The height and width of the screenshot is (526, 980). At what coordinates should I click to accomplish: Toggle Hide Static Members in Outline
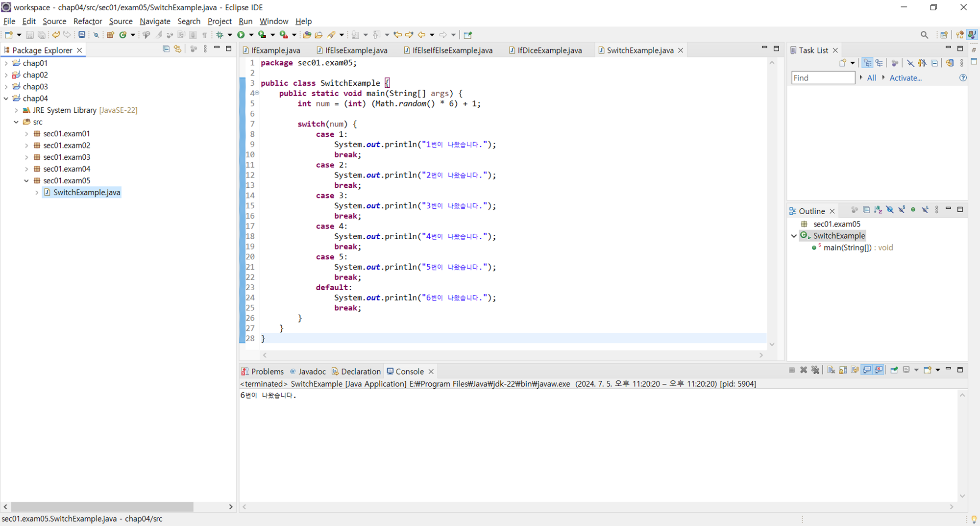(x=902, y=210)
